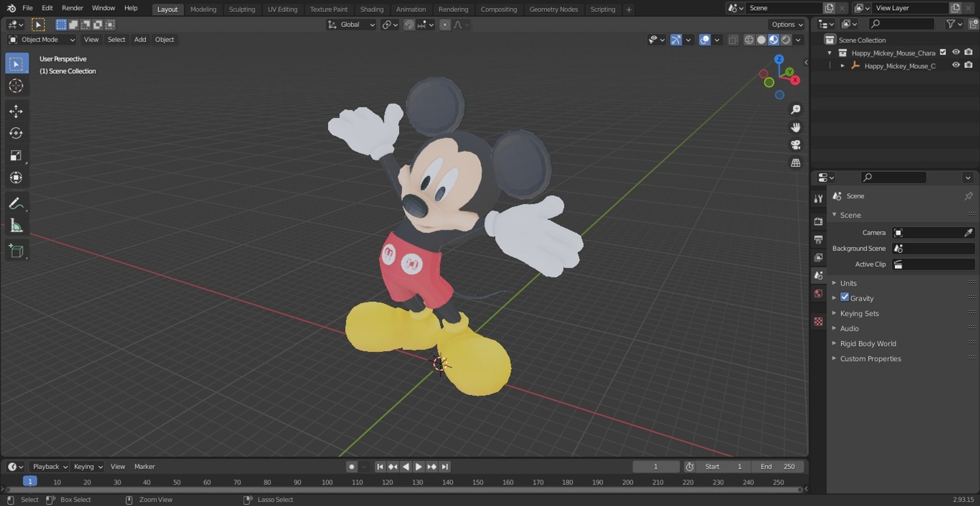Toggle proportional editing

point(445,25)
